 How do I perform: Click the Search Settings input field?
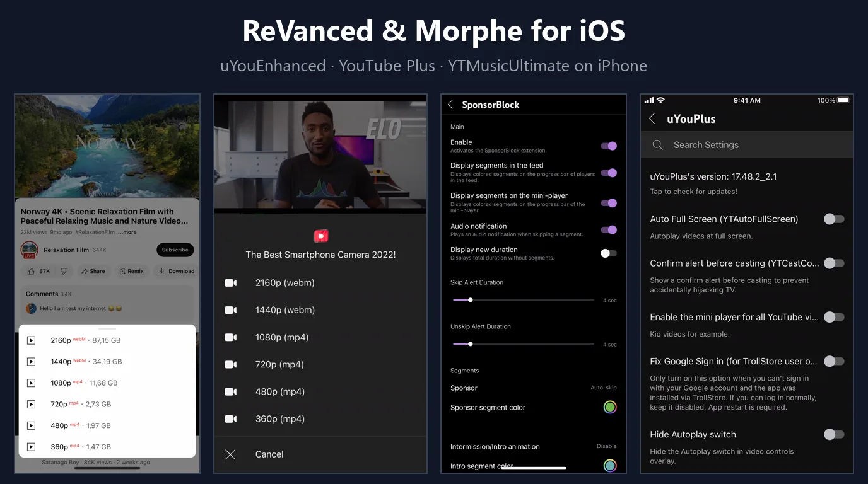746,145
